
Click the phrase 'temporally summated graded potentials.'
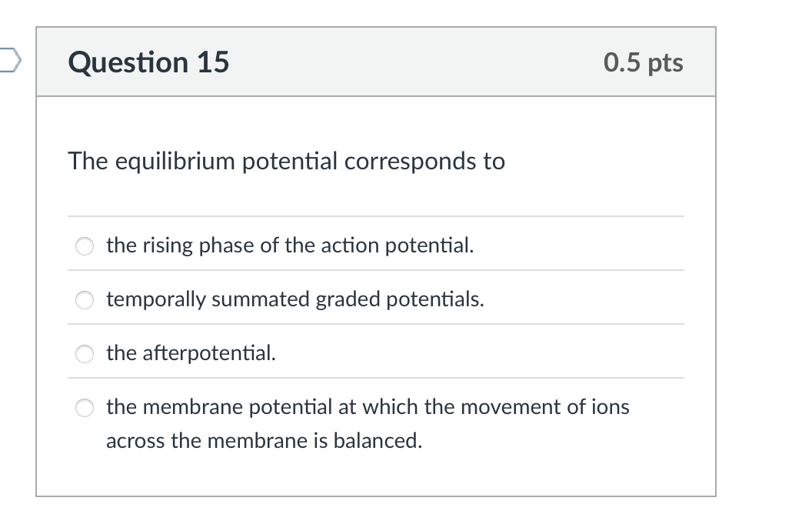(x=295, y=299)
